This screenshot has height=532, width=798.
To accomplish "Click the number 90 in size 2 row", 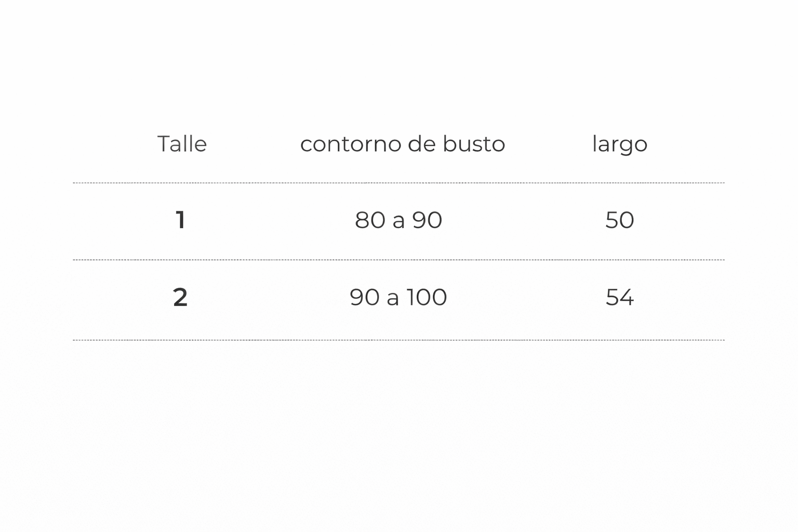I will coord(365,297).
